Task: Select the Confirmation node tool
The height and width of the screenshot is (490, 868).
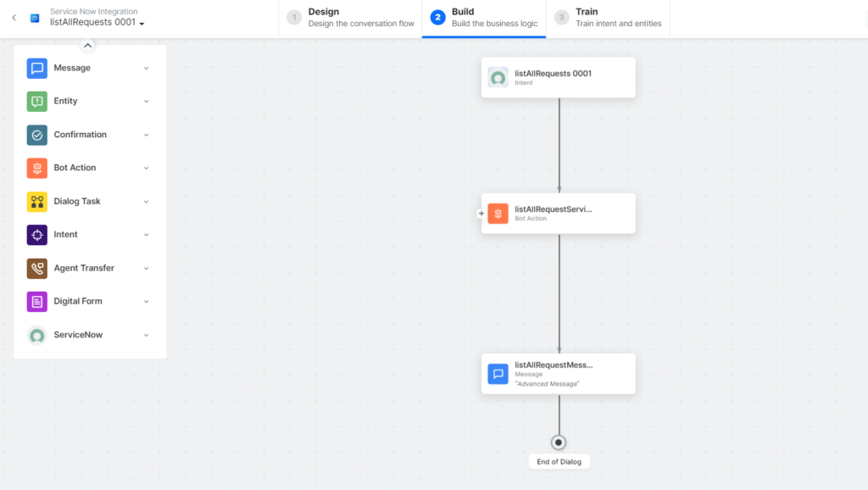Action: pyautogui.click(x=80, y=134)
